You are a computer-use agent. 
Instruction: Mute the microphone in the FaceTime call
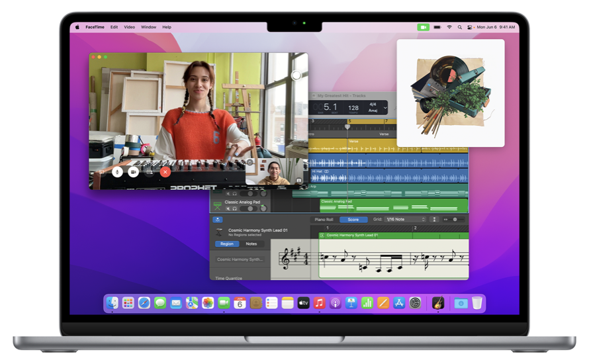point(117,171)
